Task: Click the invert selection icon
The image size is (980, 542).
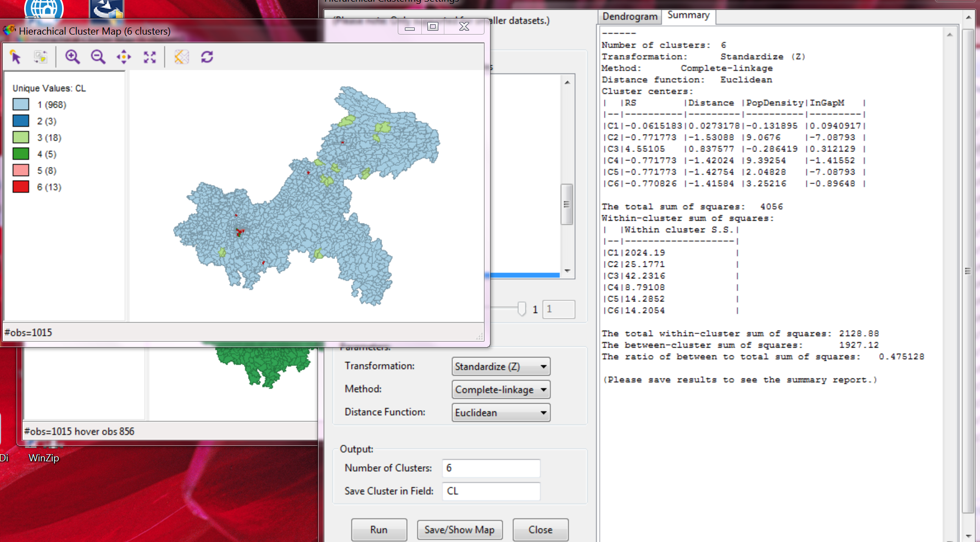Action: pyautogui.click(x=41, y=57)
